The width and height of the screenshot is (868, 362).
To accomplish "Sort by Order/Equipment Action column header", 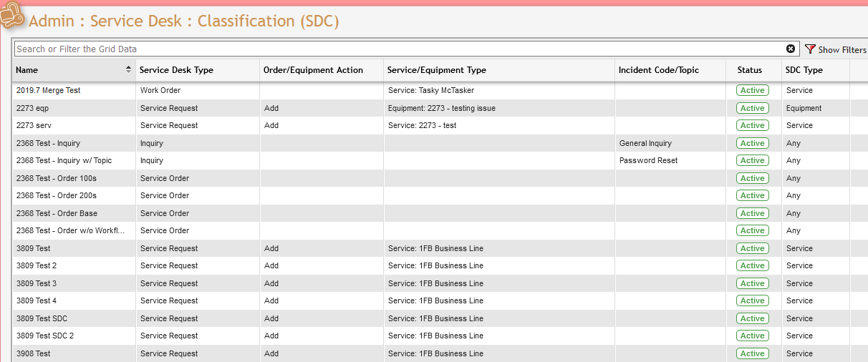I will 313,70.
